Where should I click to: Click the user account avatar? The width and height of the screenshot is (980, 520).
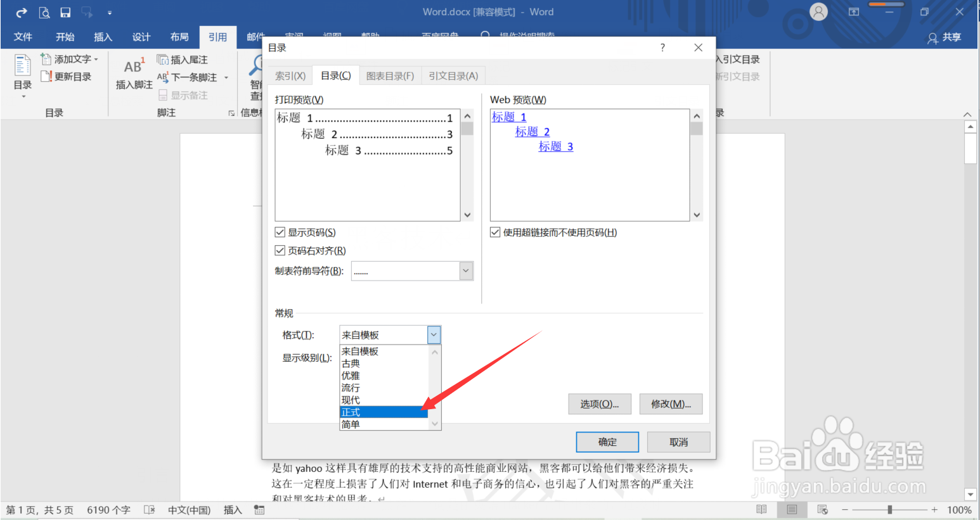[x=819, y=12]
